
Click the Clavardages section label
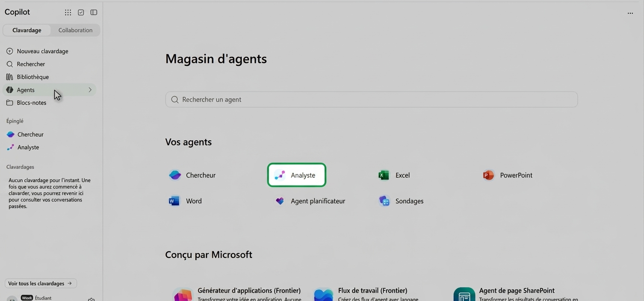[20, 167]
